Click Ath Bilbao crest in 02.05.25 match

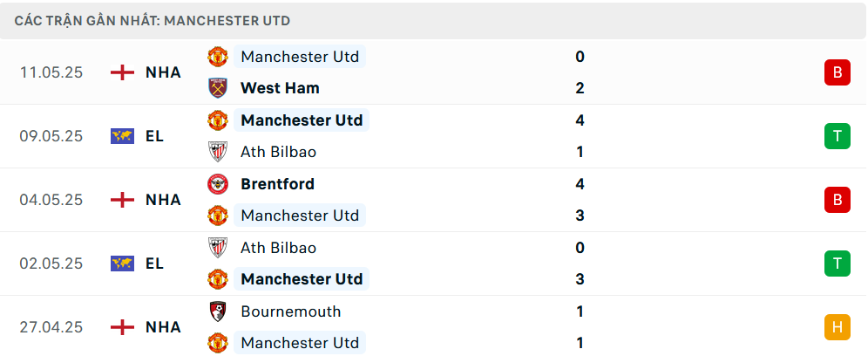point(218,247)
